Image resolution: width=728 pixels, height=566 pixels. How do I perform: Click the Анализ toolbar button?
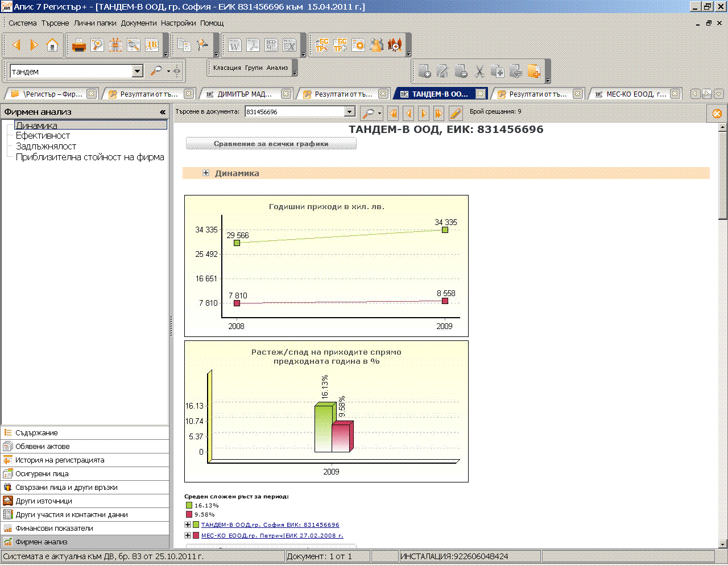click(278, 68)
